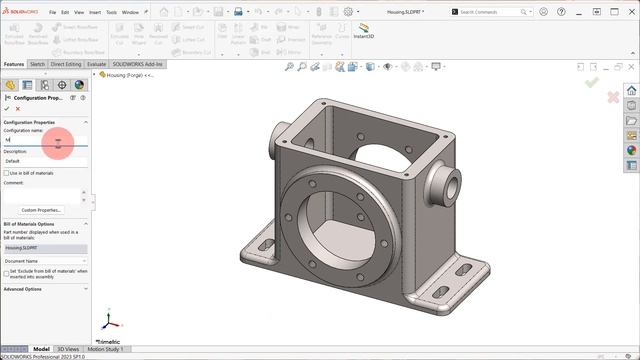Open Appearances color ball in task pane

(631, 151)
